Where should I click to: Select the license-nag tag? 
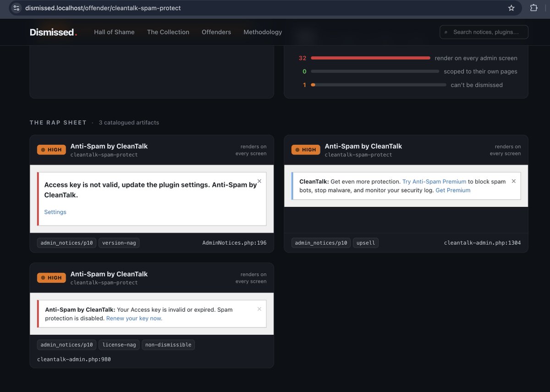(119, 345)
